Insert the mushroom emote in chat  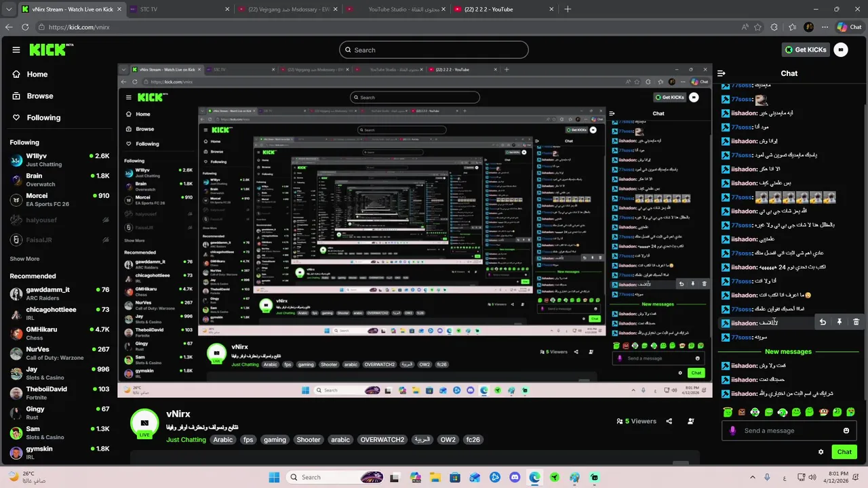(823, 411)
